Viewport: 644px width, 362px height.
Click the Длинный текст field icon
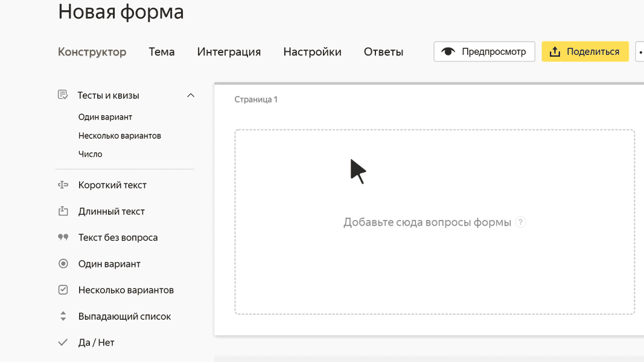coord(63,212)
